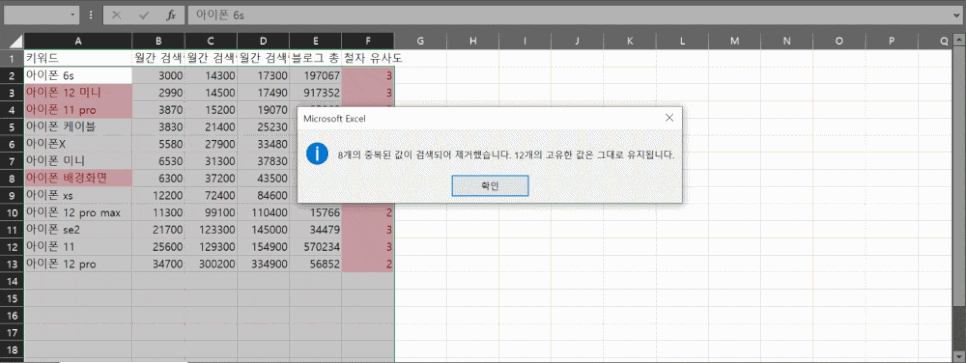Select column C header

(211, 41)
